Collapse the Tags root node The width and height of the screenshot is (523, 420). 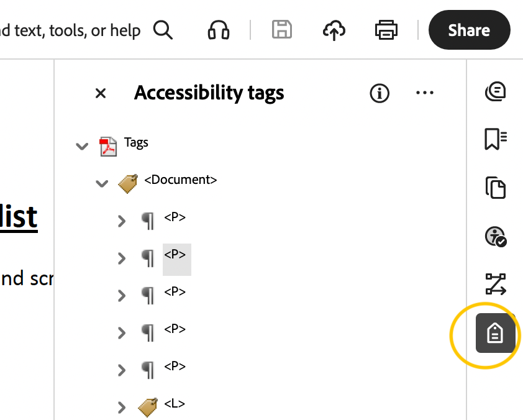coord(81,146)
